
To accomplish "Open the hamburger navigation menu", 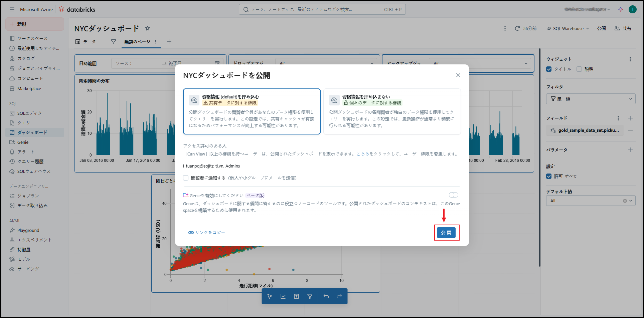I will (12, 9).
